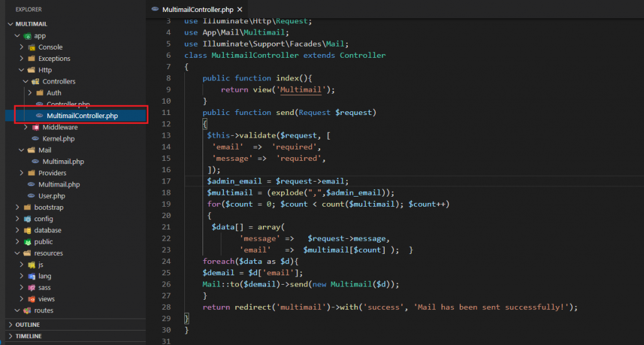Click the PHP icon beside Kernel.php
This screenshot has height=345, width=644.
pos(36,139)
